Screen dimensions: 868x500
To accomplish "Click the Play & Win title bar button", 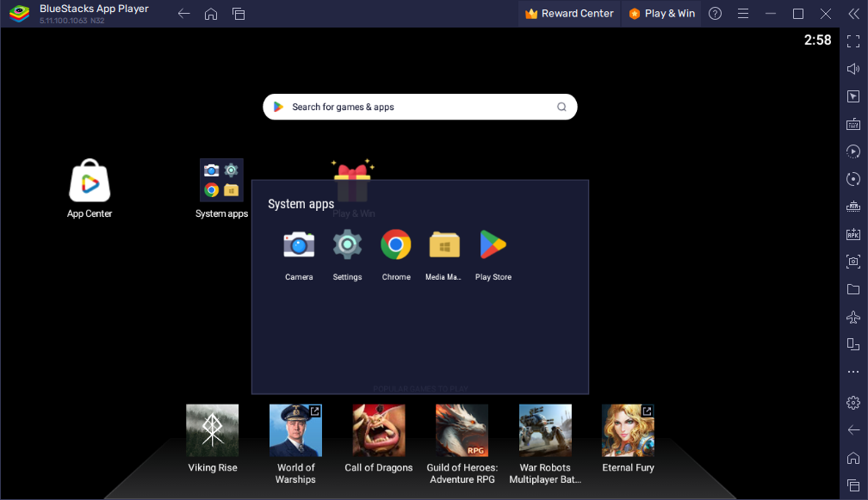I will tap(661, 13).
